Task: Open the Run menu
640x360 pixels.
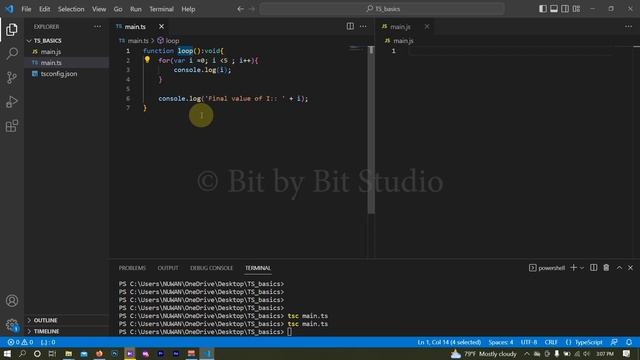Action: (136, 9)
